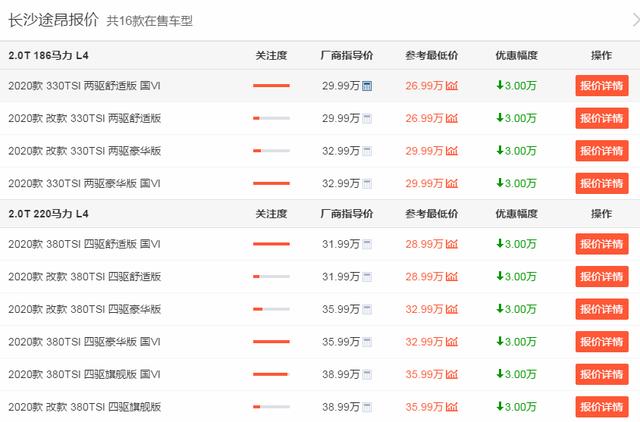Click 报价详情 for 380TSI 四驱旗舰版 国VI
The image size is (640, 422).
(602, 374)
